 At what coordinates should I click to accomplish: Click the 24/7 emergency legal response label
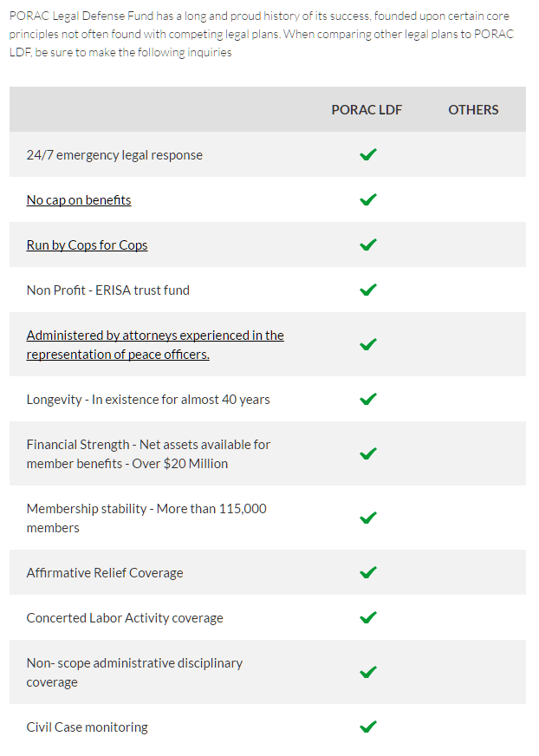click(x=114, y=155)
